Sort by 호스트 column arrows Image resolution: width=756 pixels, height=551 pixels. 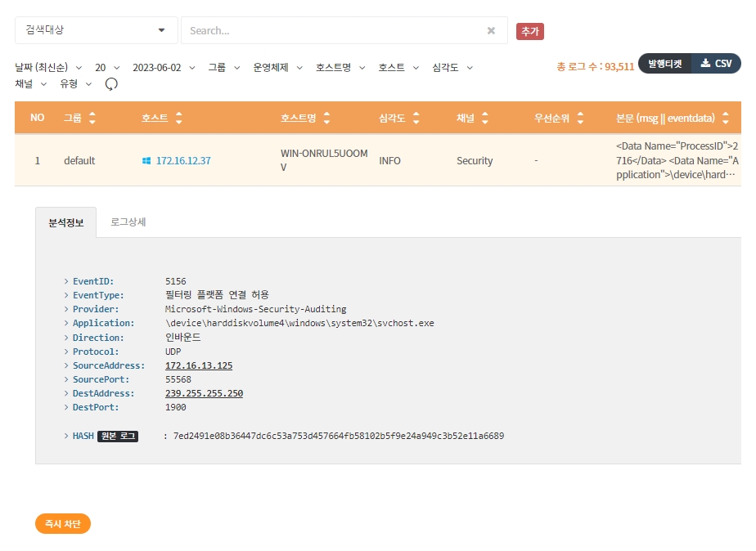(x=179, y=119)
